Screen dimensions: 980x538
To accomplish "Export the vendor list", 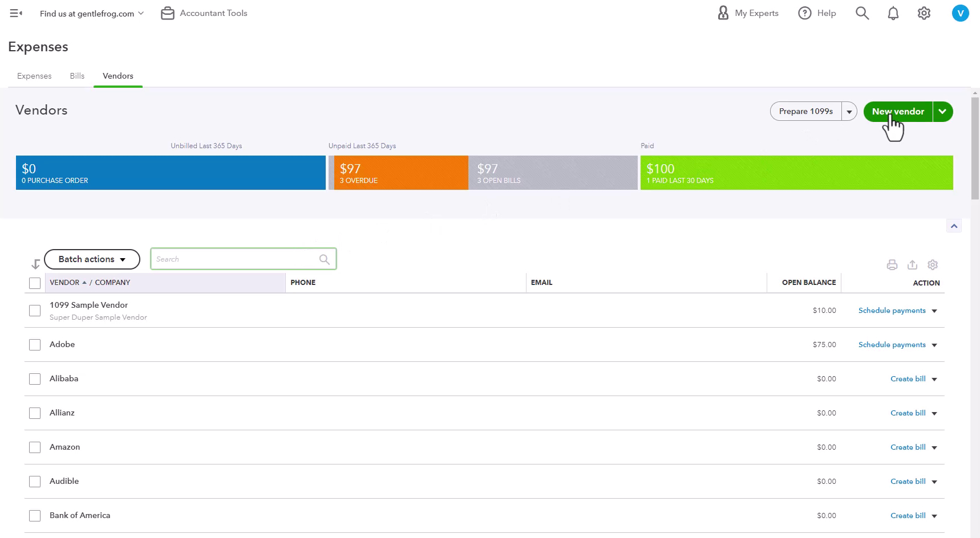I will [x=912, y=264].
